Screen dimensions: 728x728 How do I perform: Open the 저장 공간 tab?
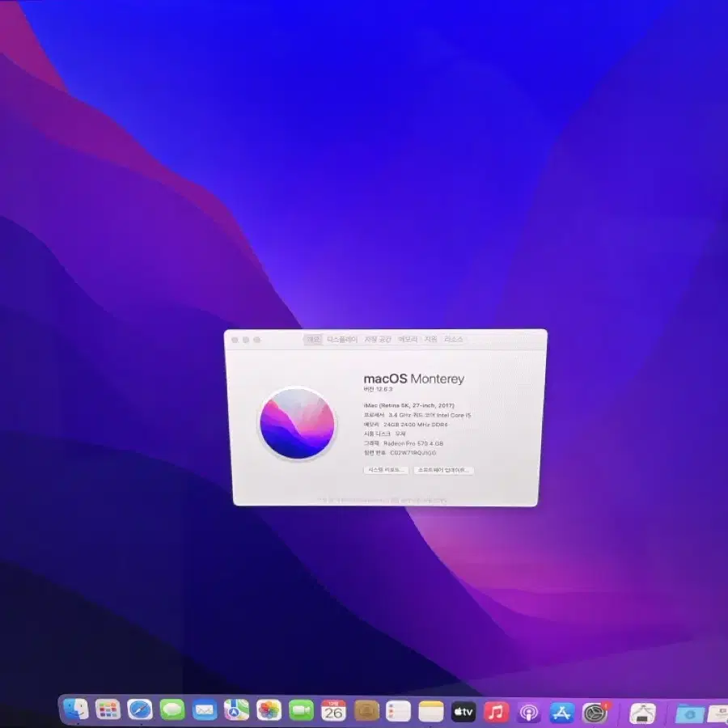[378, 340]
